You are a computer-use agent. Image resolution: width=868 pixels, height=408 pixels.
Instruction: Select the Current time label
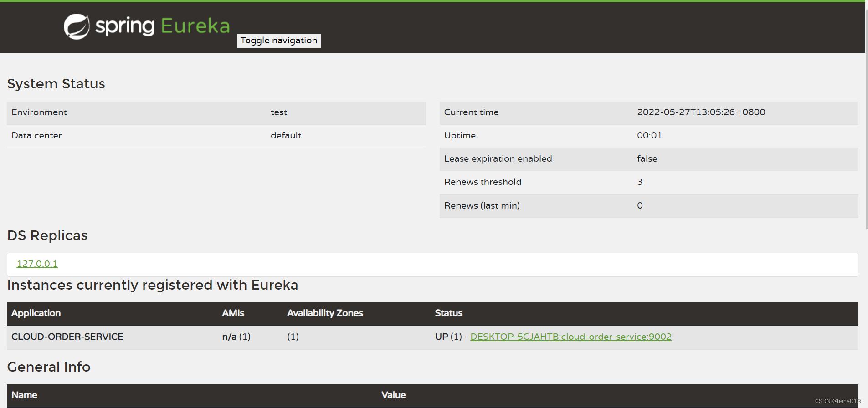(472, 112)
